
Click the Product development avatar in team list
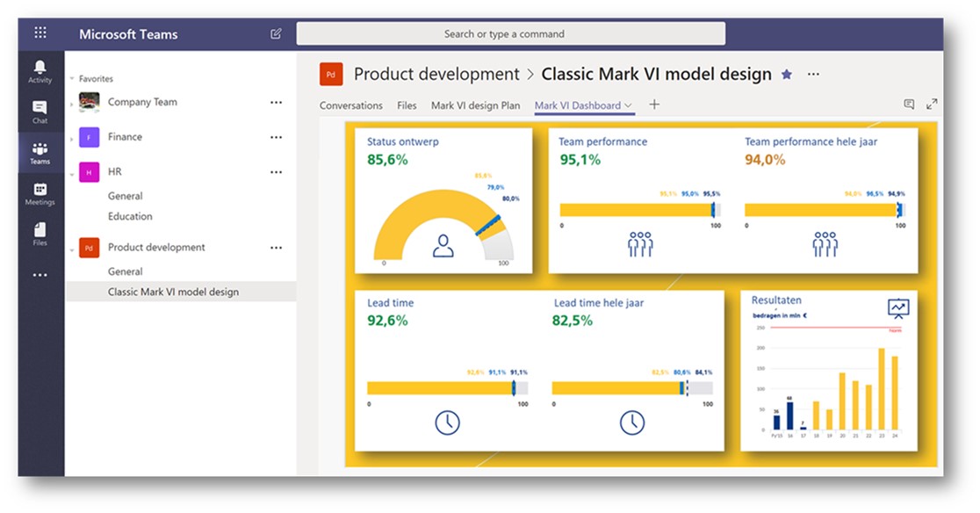(x=90, y=248)
